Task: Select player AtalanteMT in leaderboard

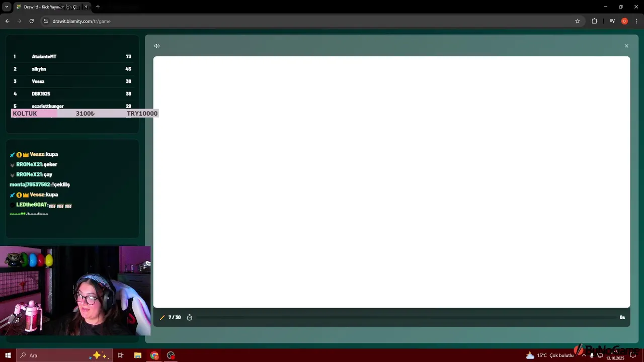Action: (x=72, y=57)
